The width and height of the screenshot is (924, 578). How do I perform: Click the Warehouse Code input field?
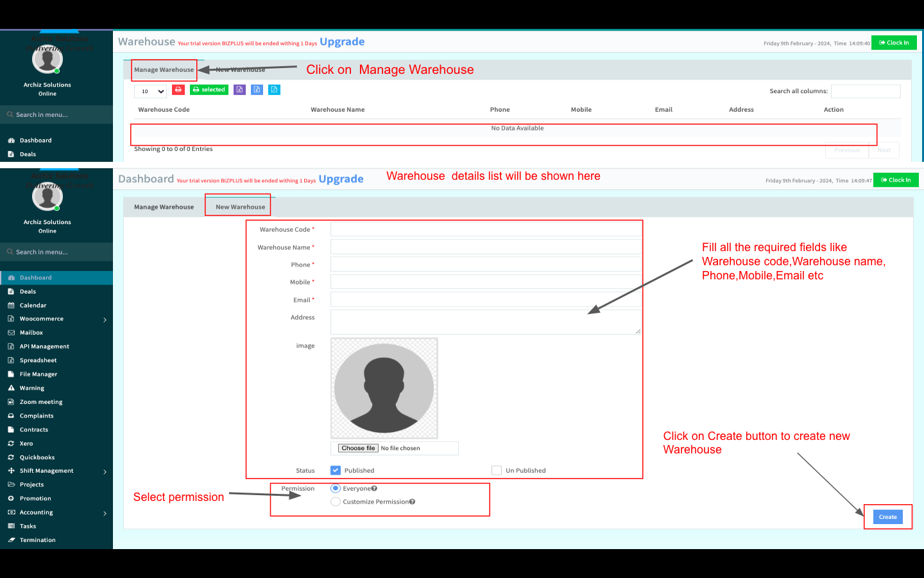tap(486, 229)
